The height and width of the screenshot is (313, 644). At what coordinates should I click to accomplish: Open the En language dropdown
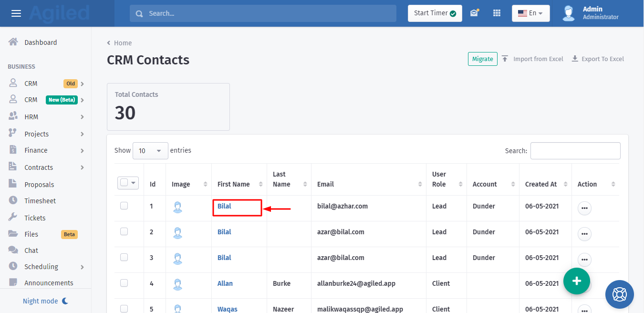click(x=530, y=13)
